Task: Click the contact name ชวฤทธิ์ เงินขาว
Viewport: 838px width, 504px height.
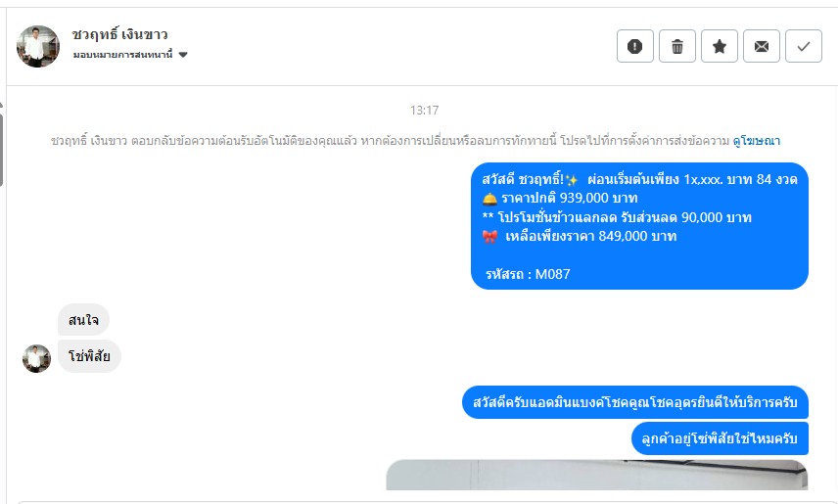Action: [119, 34]
